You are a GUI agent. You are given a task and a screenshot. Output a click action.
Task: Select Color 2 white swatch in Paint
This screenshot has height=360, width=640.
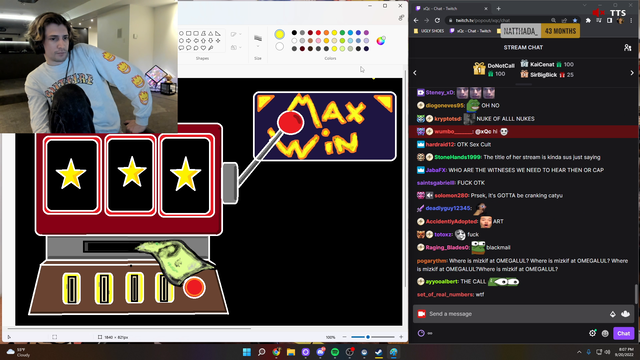tap(279, 47)
